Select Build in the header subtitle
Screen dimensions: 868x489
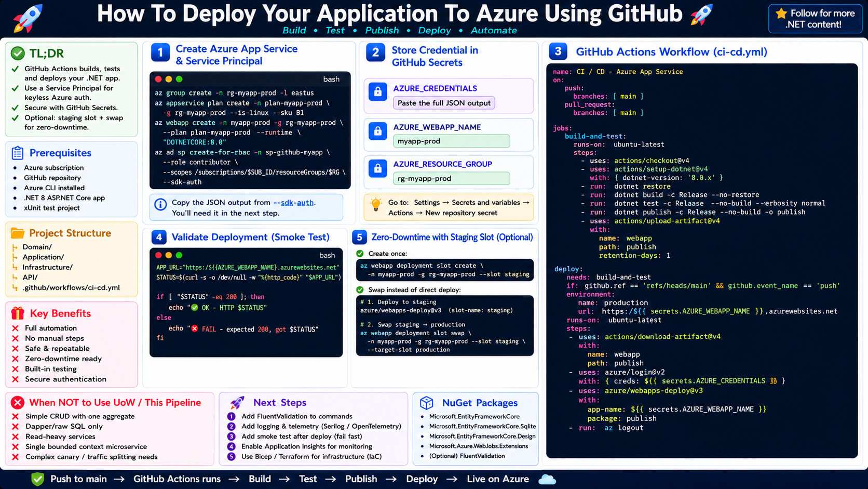tap(294, 30)
